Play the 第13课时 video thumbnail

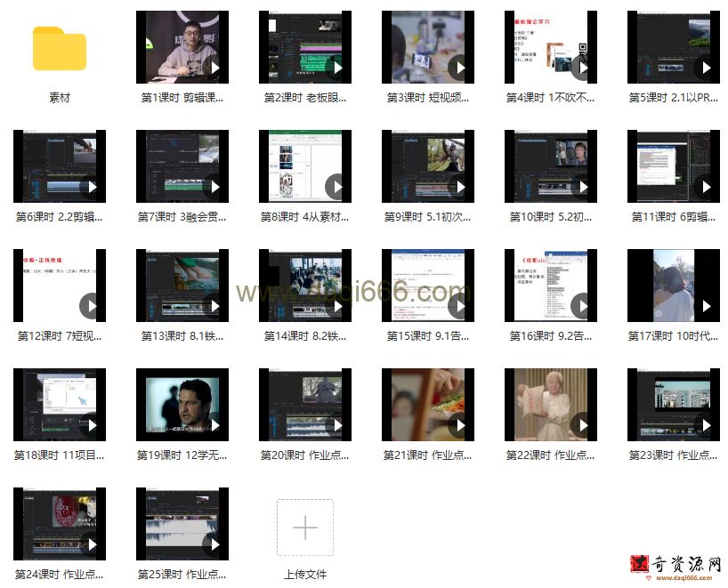182,286
